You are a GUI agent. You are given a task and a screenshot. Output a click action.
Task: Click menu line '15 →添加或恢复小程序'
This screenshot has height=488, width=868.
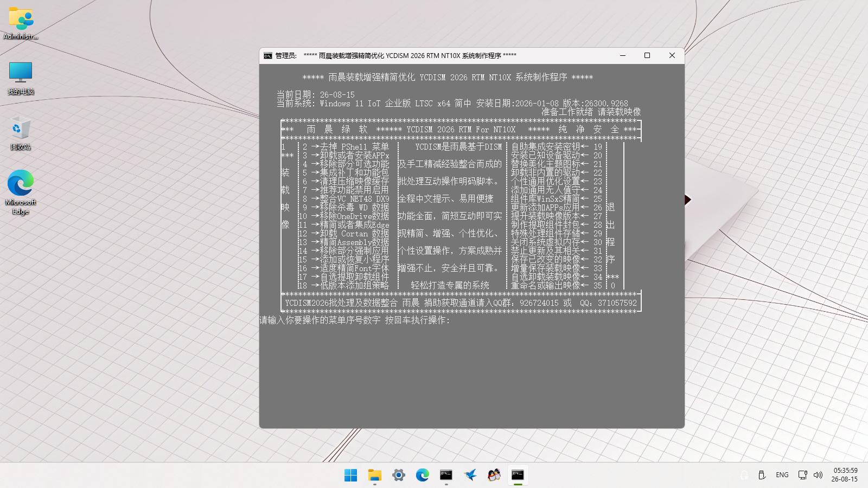point(344,260)
